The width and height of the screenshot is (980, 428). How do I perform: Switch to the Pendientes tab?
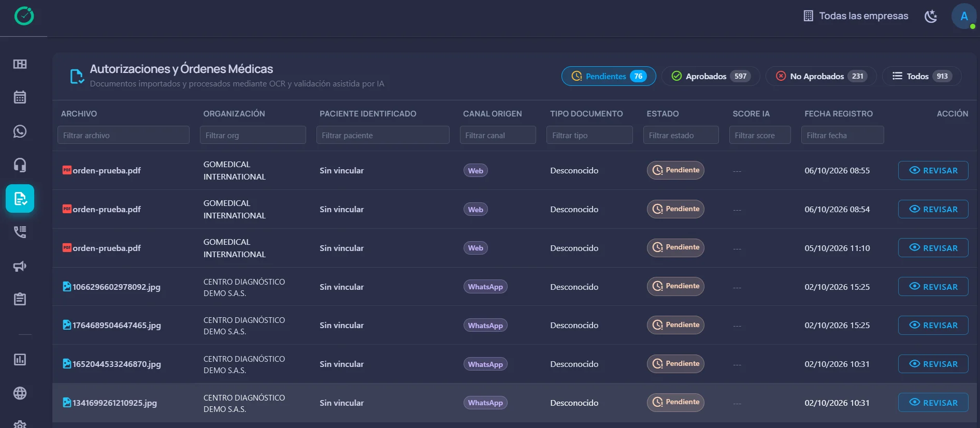(x=609, y=76)
